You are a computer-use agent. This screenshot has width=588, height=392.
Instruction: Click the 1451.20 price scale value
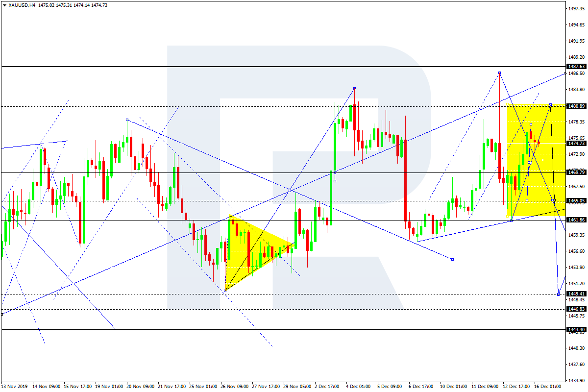point(576,284)
